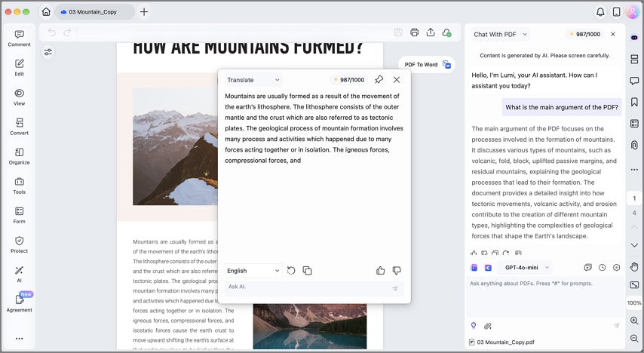
Task: Open the user profile avatar
Action: point(632,12)
